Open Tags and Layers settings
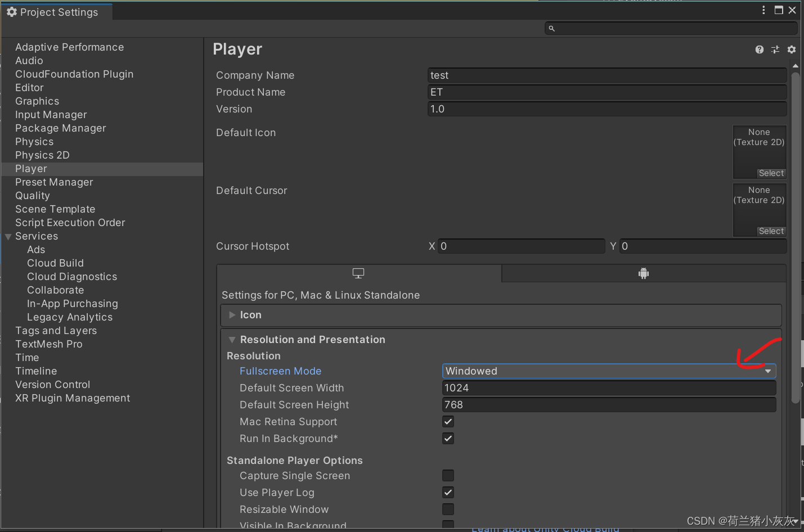 [56, 331]
